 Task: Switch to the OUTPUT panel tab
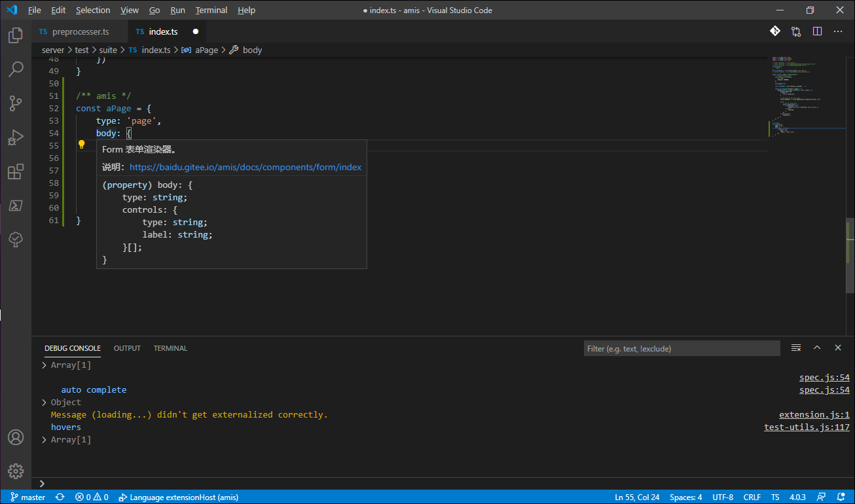click(x=127, y=348)
